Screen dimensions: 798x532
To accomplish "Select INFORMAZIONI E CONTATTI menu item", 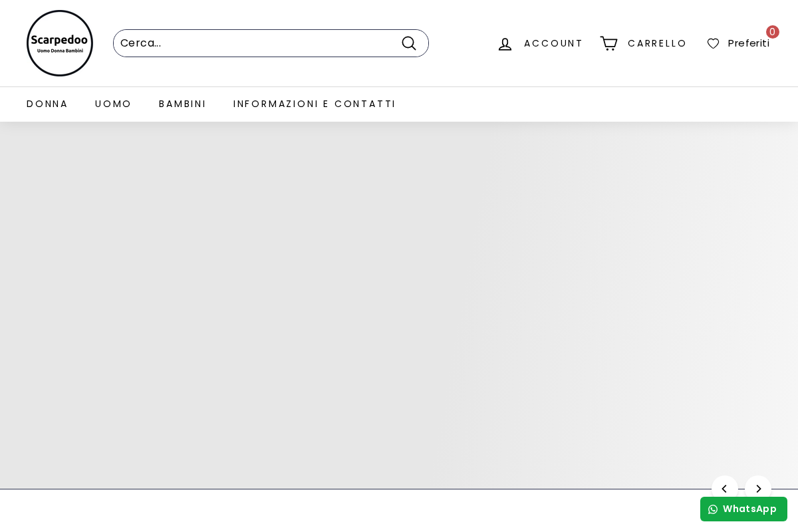I will coord(314,104).
